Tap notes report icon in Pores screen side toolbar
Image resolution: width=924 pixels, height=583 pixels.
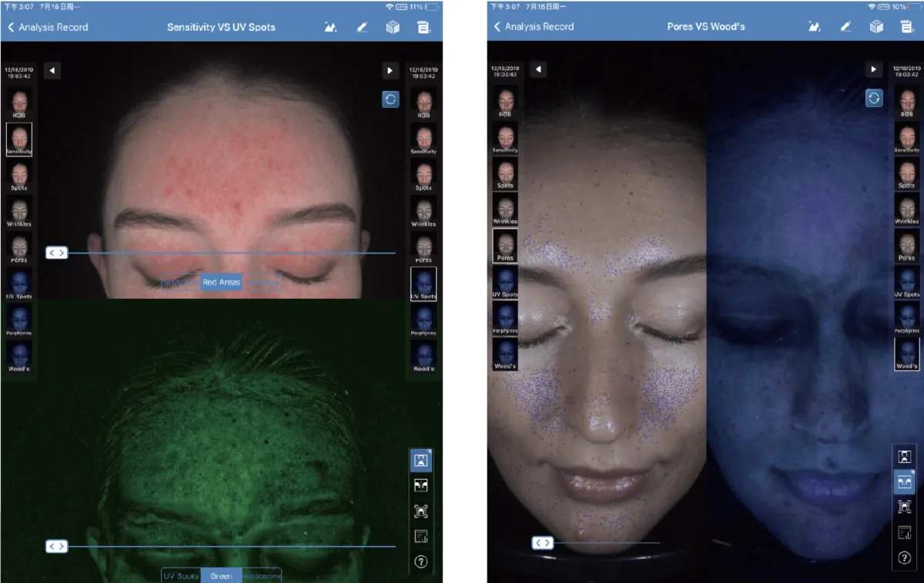[905, 532]
